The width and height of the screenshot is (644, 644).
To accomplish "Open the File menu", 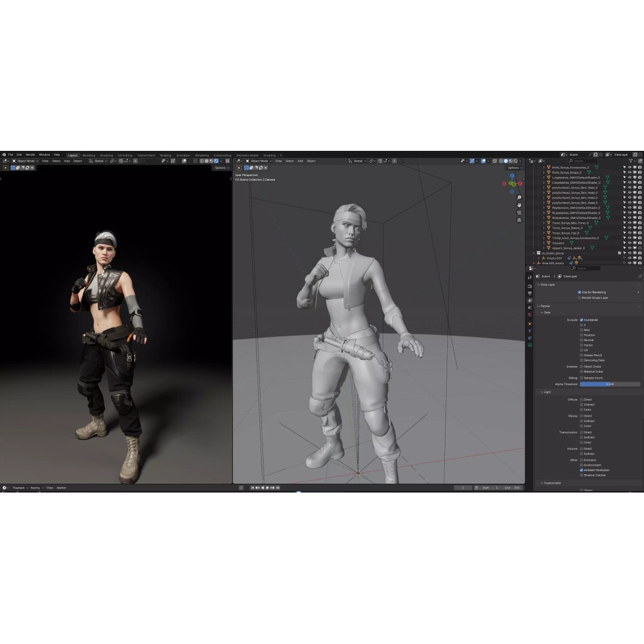I will [11, 155].
